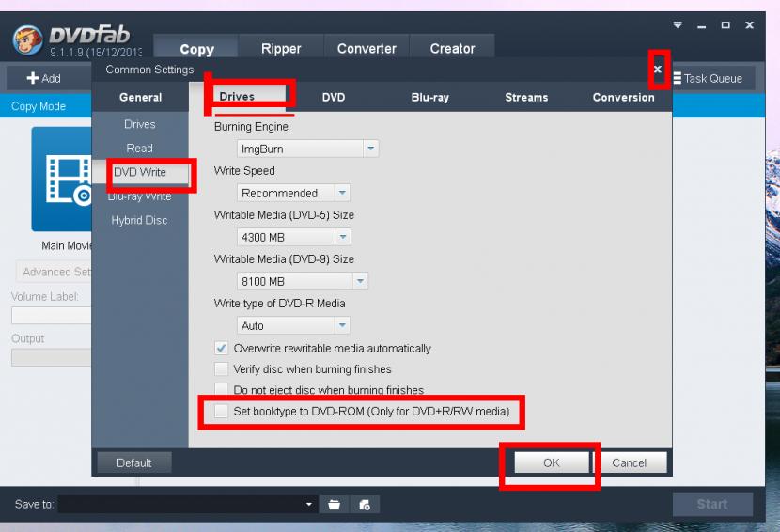Image resolution: width=780 pixels, height=532 pixels.
Task: Expand the Save to path dropdown arrow
Action: click(309, 505)
